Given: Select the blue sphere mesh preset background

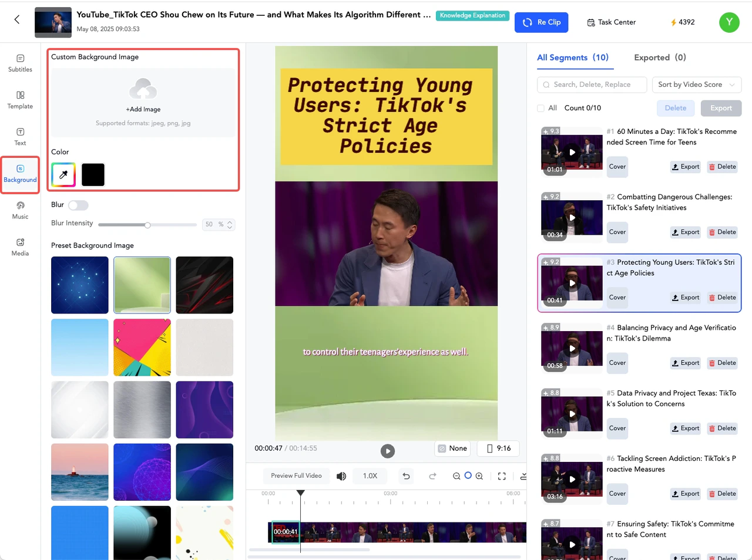Looking at the screenshot, I should point(142,472).
